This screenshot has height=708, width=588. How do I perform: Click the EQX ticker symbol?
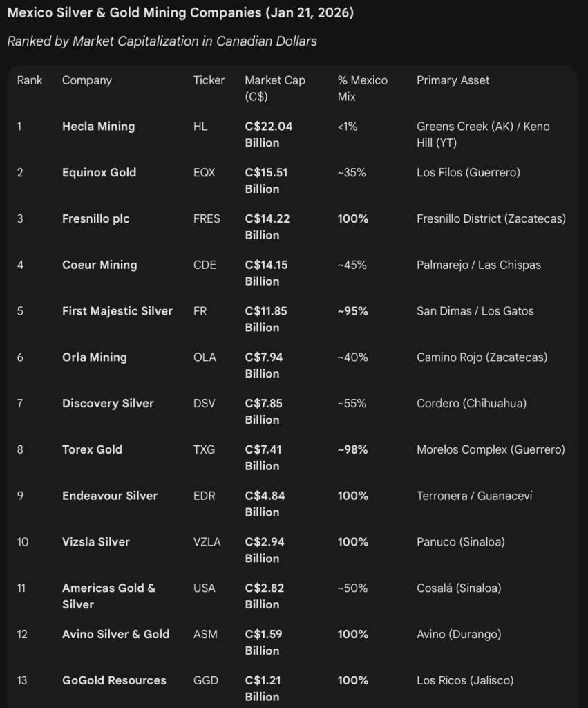[x=204, y=172]
